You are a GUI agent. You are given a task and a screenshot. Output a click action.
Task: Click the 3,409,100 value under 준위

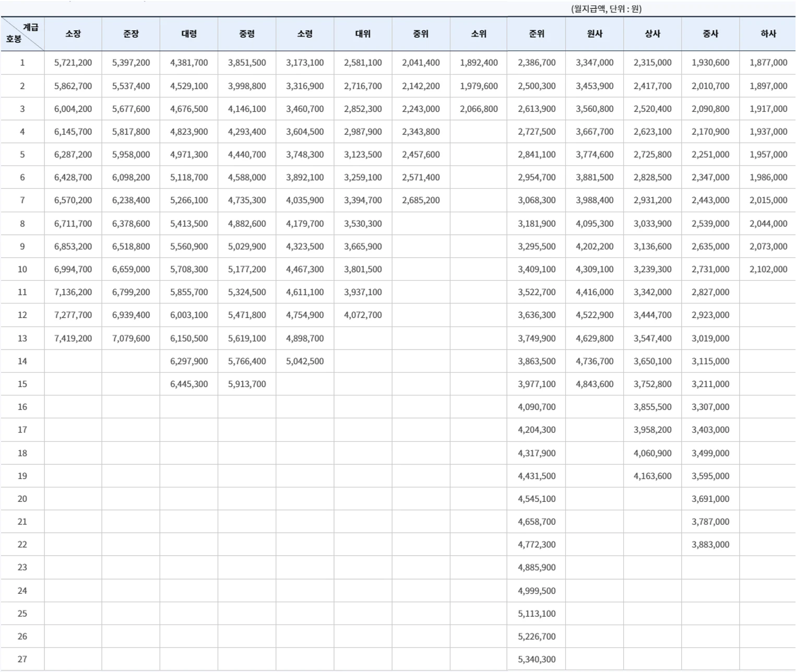click(x=537, y=269)
